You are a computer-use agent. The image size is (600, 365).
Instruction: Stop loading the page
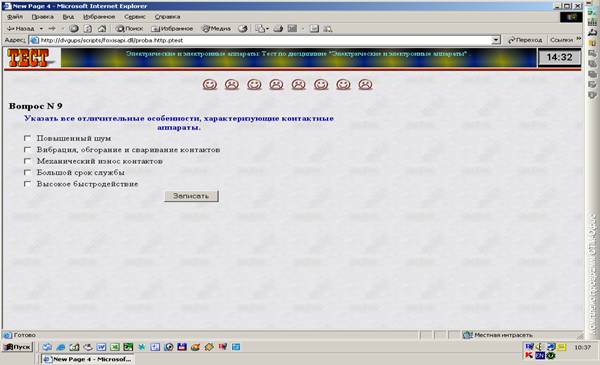pos(74,29)
